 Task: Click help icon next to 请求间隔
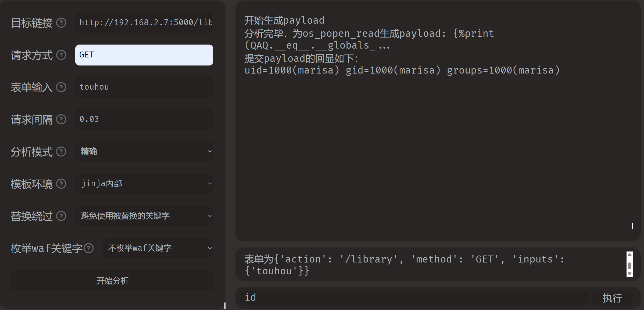(x=61, y=119)
